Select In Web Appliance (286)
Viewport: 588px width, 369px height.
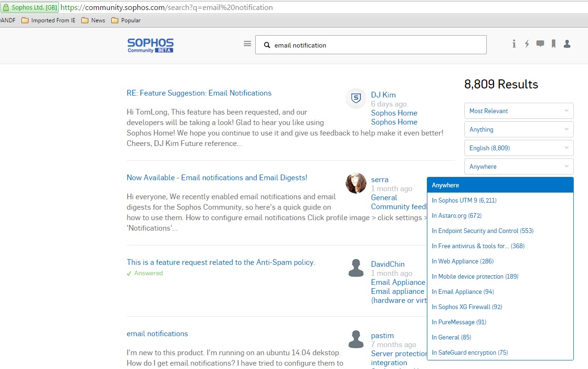pos(500,261)
